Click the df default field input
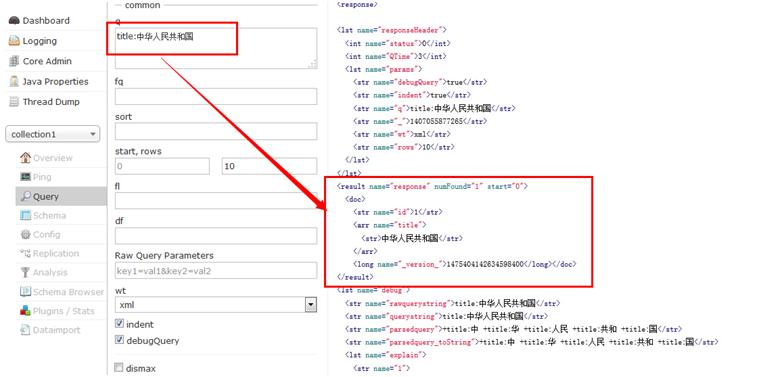This screenshot has width=782, height=377. (x=216, y=235)
